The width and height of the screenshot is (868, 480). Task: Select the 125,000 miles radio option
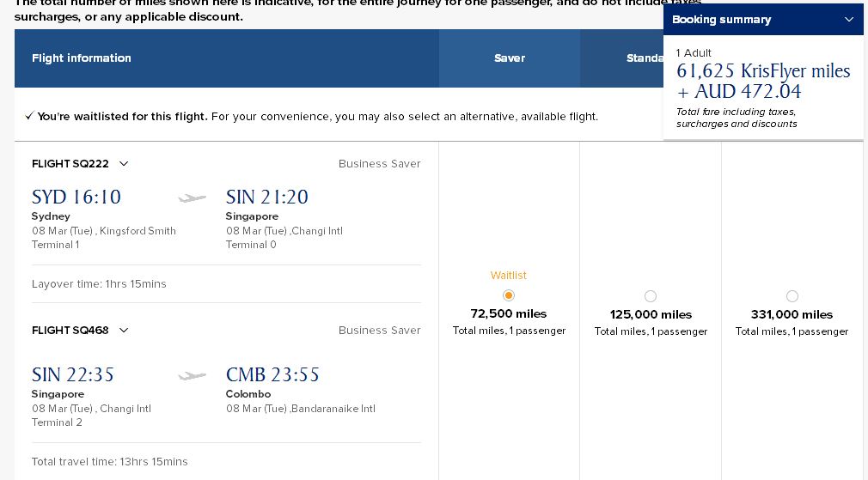click(x=651, y=296)
